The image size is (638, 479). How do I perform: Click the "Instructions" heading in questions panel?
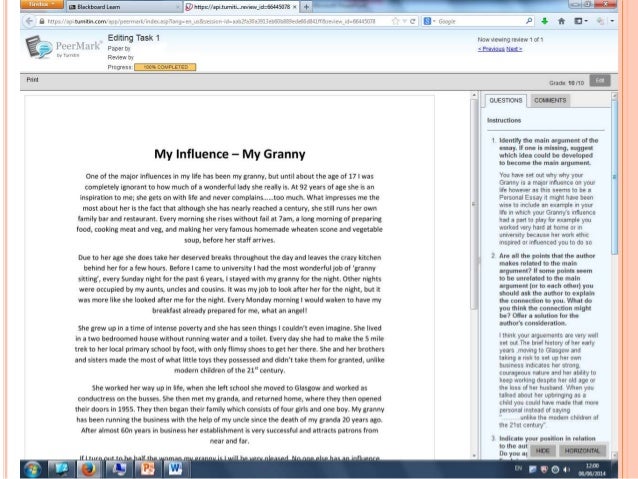(x=504, y=120)
